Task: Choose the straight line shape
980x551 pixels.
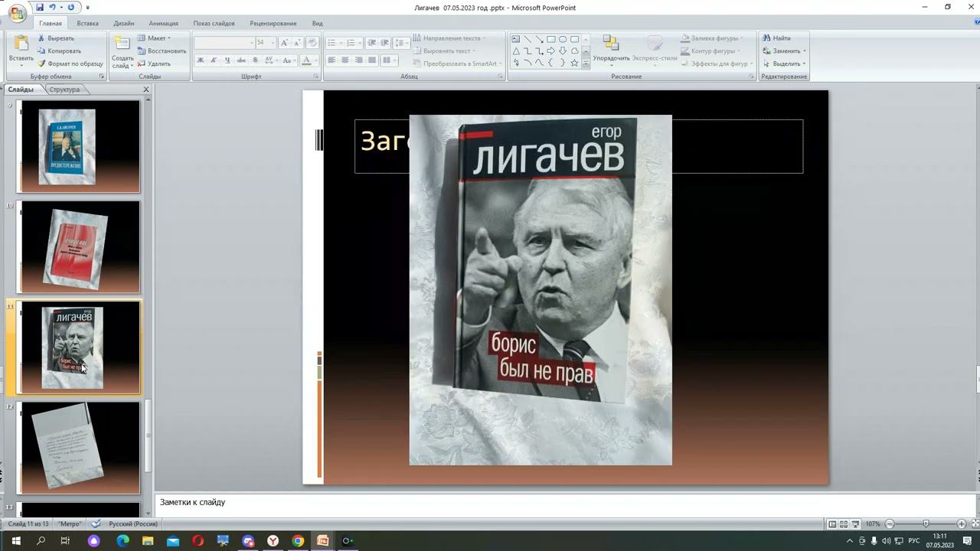Action: pyautogui.click(x=528, y=39)
